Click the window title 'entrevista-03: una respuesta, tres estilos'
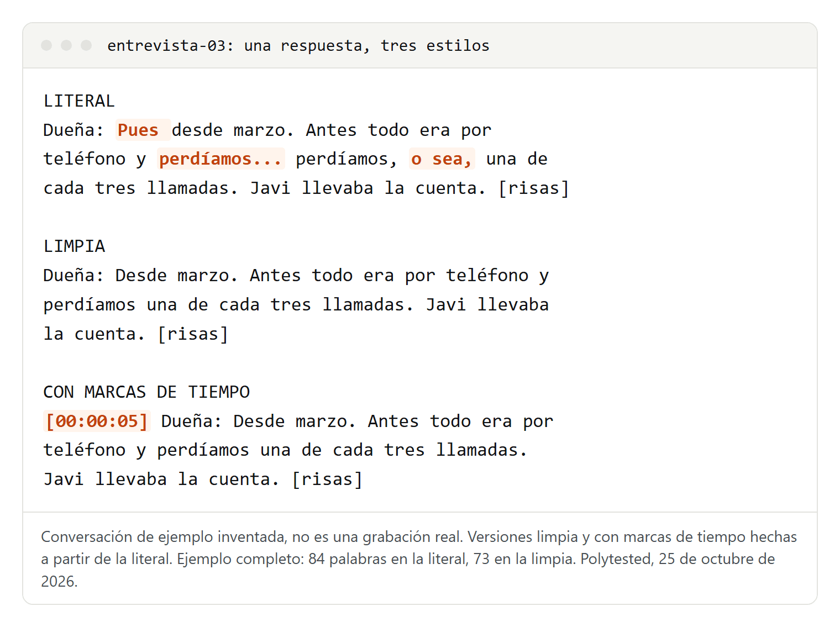840x627 pixels. [298, 45]
